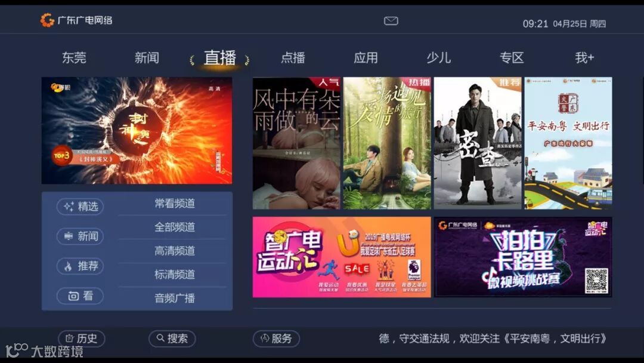Open the 拍拍卡路里 challenge banner
The width and height of the screenshot is (644, 363).
click(523, 257)
